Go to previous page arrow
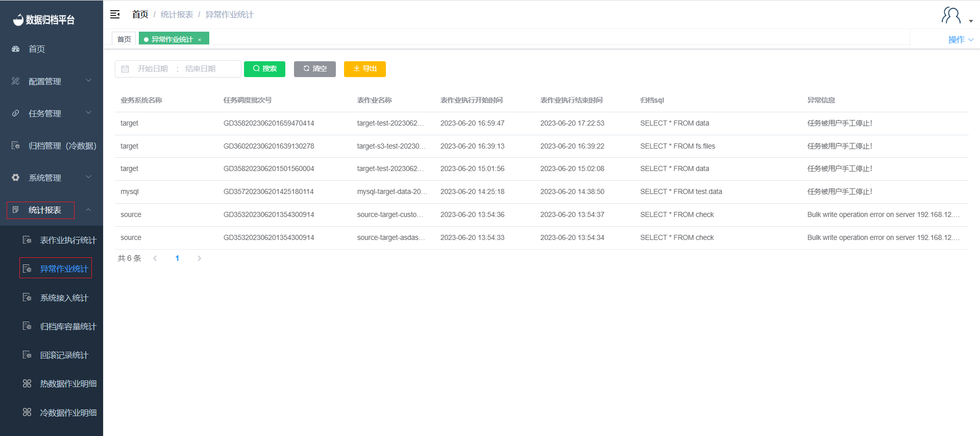This screenshot has width=980, height=436. 155,258
